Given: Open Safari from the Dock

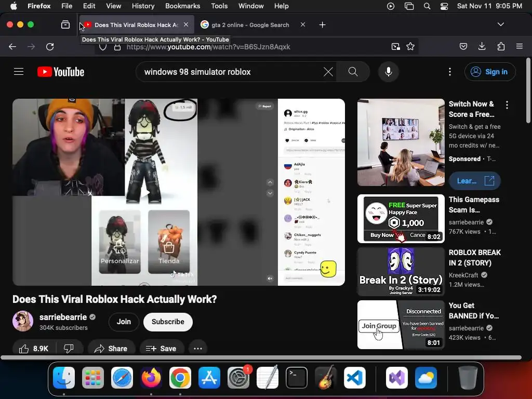Looking at the screenshot, I should click(x=122, y=378).
